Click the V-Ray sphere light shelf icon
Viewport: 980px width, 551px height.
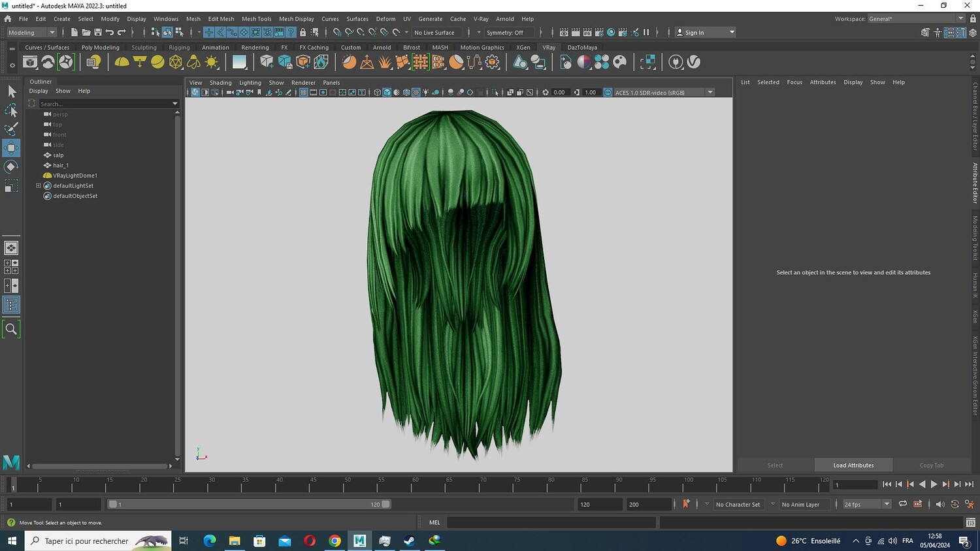[x=157, y=62]
